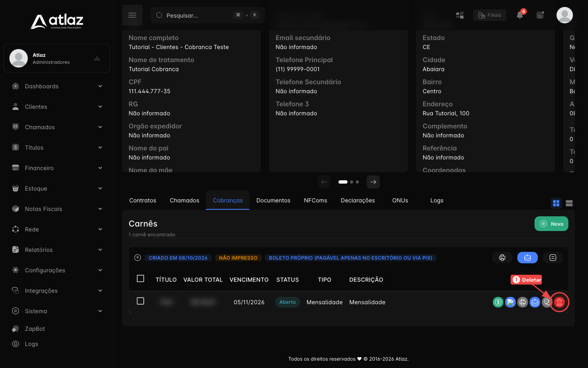Expand the Clientes sidebar menu
The width and height of the screenshot is (588, 368).
pyautogui.click(x=57, y=107)
